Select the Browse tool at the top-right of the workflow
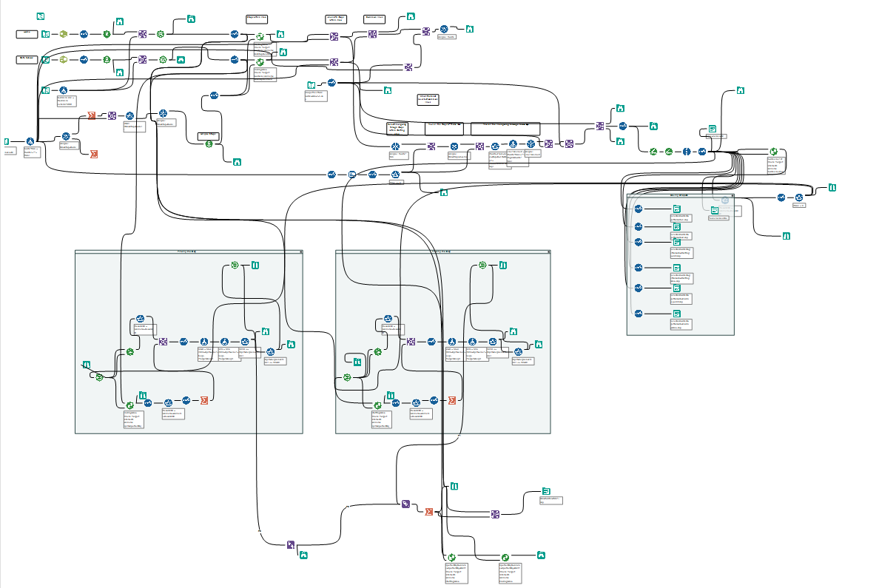879x588 pixels. [x=741, y=90]
